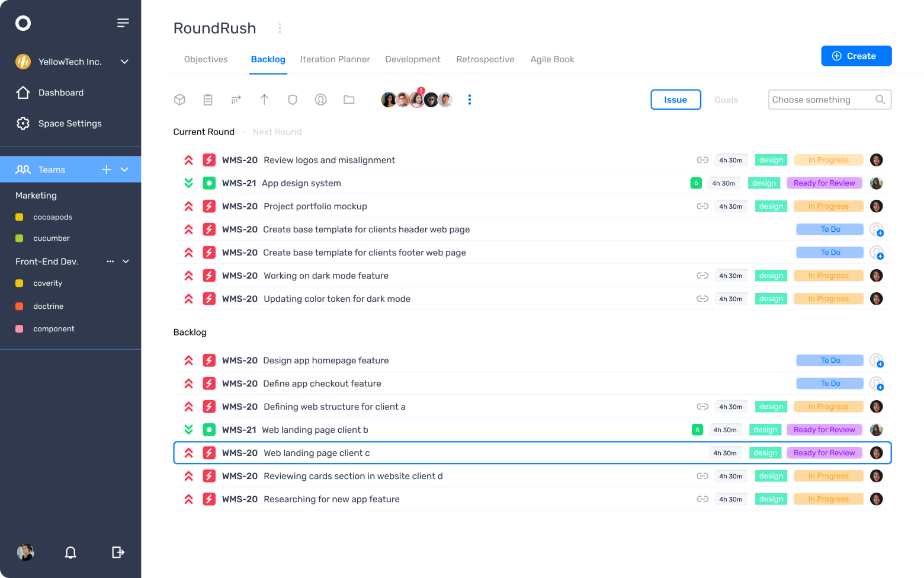Click the shield icon in the toolbar
The height and width of the screenshot is (578, 924).
(292, 100)
